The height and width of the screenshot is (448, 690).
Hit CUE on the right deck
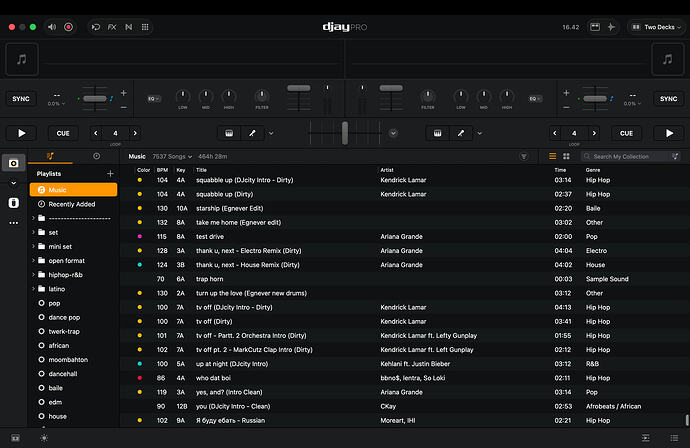626,133
